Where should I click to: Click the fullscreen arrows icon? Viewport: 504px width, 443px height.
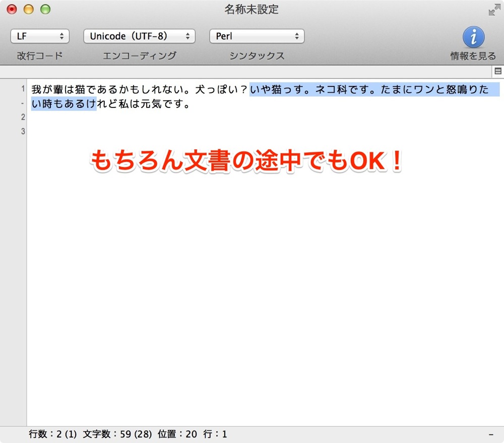tap(494, 10)
